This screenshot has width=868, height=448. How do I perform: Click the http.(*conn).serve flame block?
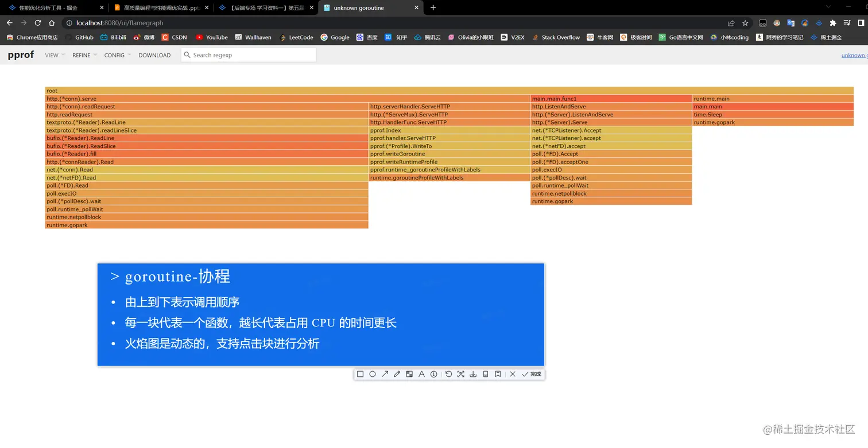pyautogui.click(x=288, y=99)
